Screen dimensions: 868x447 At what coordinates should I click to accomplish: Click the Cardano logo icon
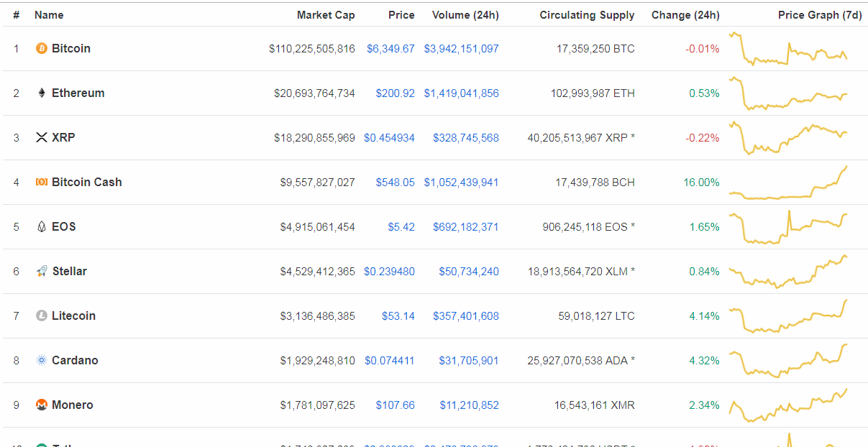click(42, 361)
